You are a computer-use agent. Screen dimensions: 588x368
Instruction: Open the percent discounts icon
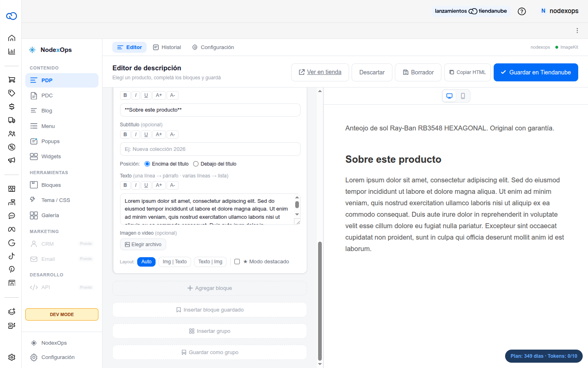[x=11, y=147]
